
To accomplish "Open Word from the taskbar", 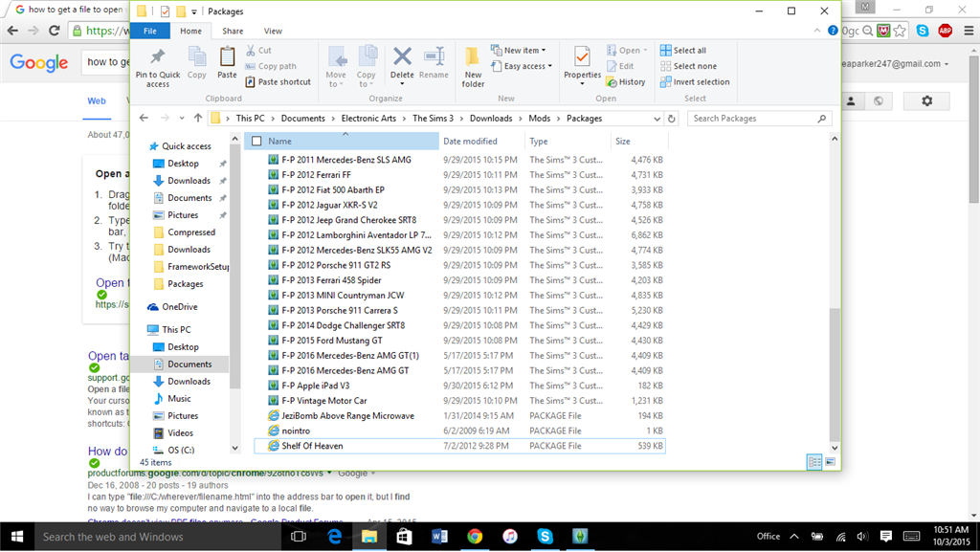I will [x=439, y=537].
